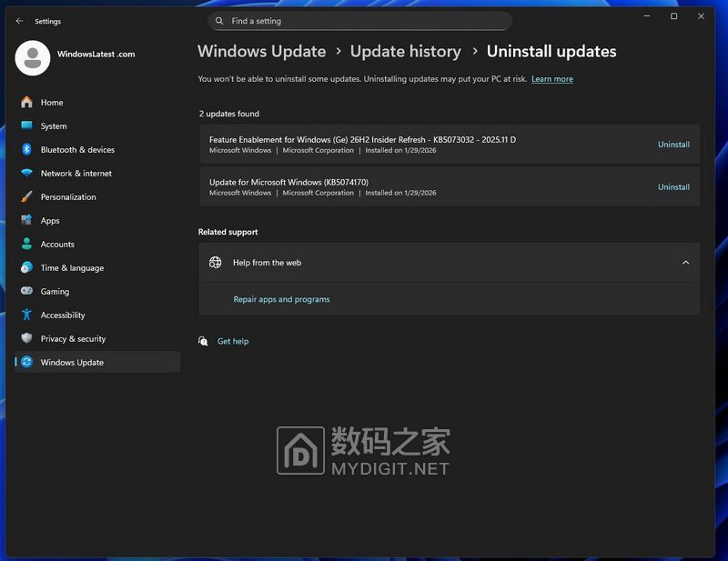
Task: Open Repair apps and programs link
Action: [281, 299]
